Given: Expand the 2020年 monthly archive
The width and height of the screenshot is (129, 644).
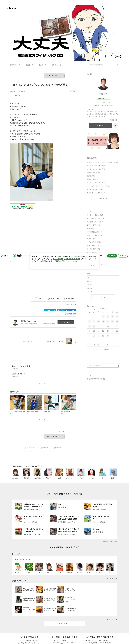Looking at the screenshot, I should coord(90,292).
